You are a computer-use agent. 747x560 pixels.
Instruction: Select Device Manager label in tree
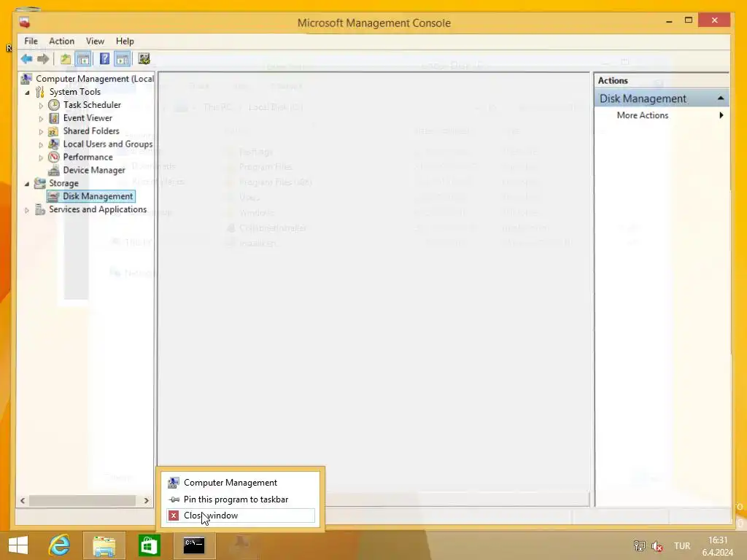pos(94,170)
